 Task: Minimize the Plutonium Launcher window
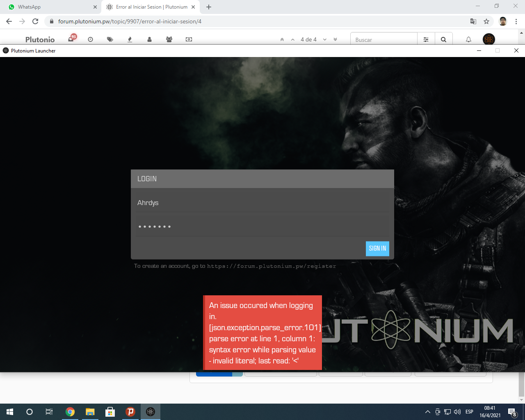pyautogui.click(x=479, y=50)
